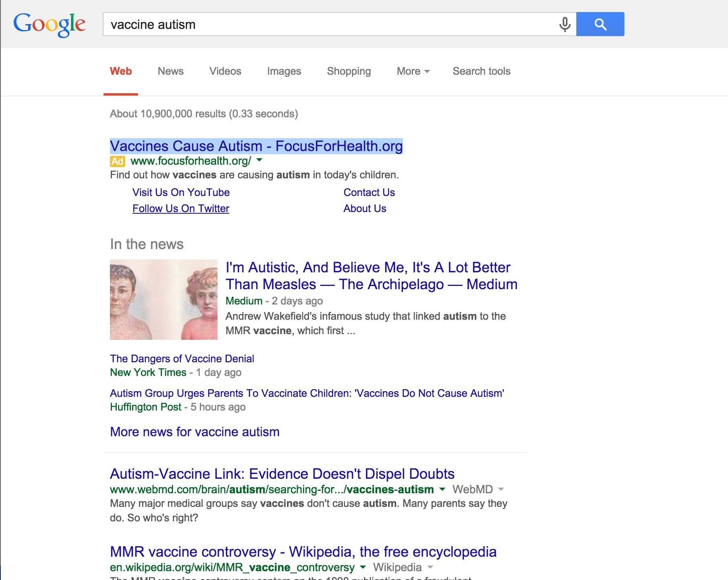Open I'm Autistic Better Than Measles article
This screenshot has height=580, width=728.
tap(371, 276)
